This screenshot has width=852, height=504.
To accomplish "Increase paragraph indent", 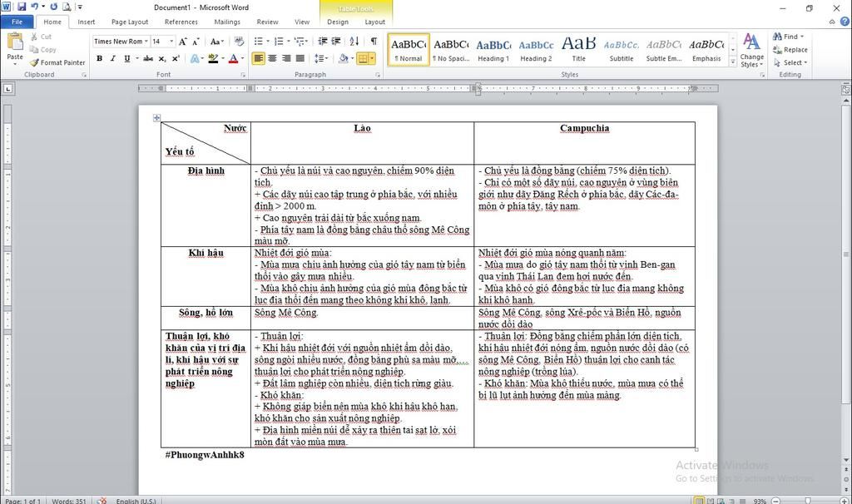I will point(336,42).
